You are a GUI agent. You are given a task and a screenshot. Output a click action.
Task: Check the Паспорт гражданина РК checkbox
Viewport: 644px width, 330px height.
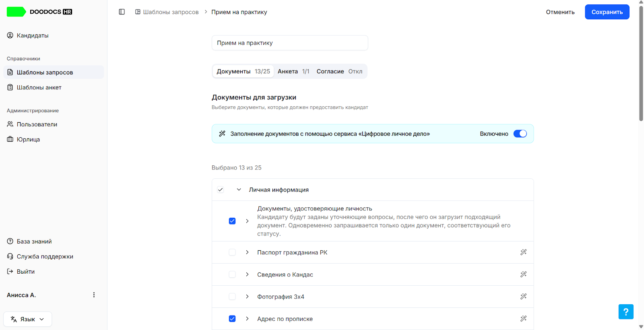point(232,252)
